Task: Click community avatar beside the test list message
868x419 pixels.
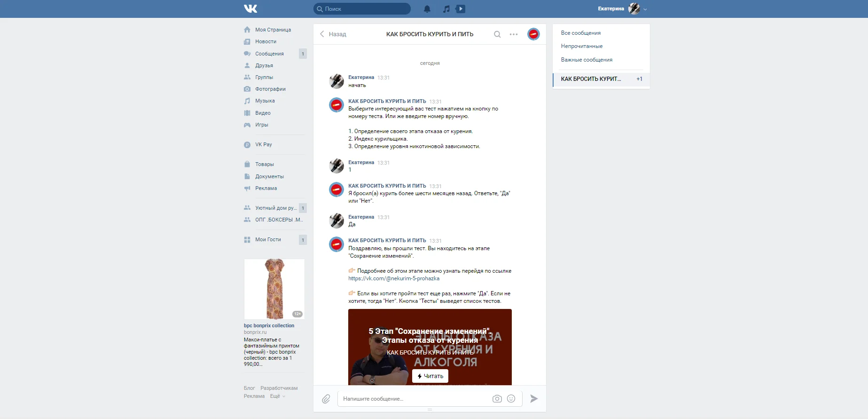Action: pyautogui.click(x=336, y=105)
